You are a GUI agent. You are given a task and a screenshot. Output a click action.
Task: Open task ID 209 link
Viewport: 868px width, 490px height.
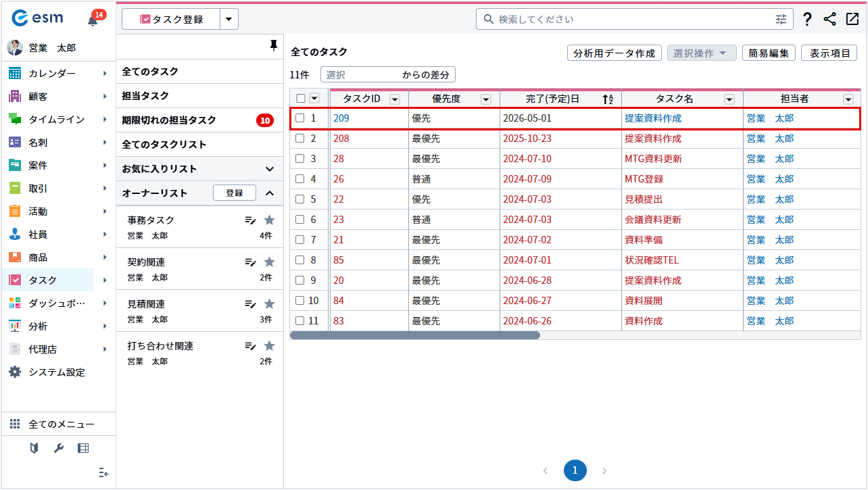[341, 118]
